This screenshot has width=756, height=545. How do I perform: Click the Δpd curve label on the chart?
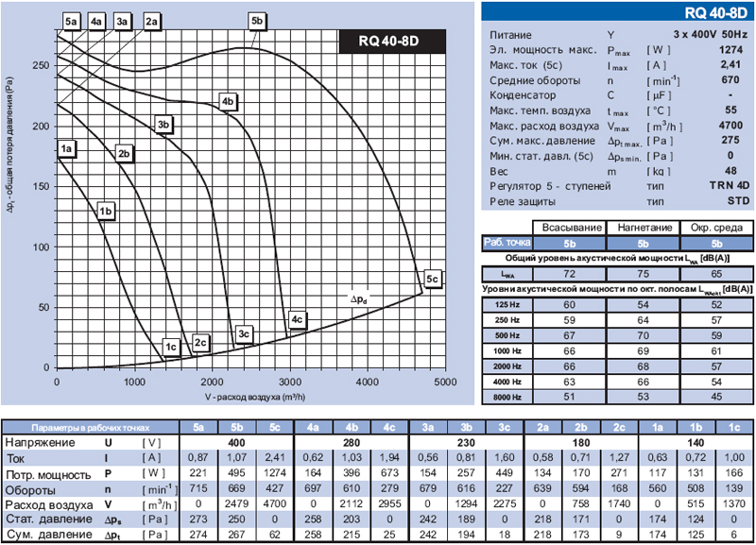coord(360,298)
